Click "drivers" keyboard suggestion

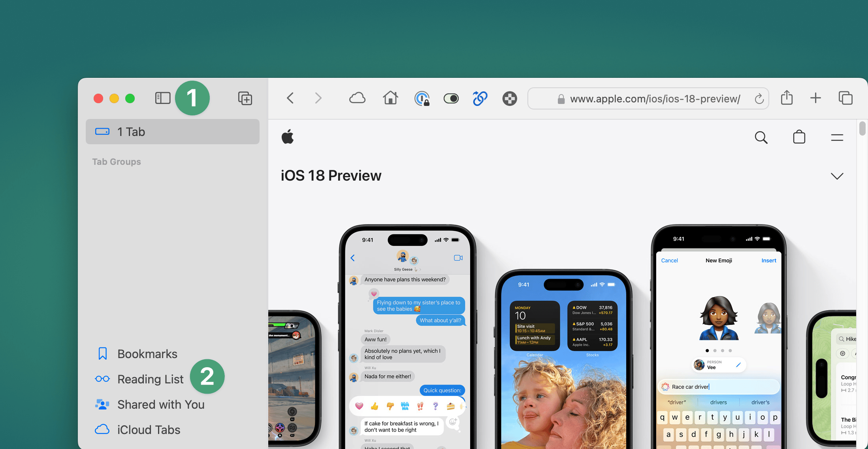(718, 402)
